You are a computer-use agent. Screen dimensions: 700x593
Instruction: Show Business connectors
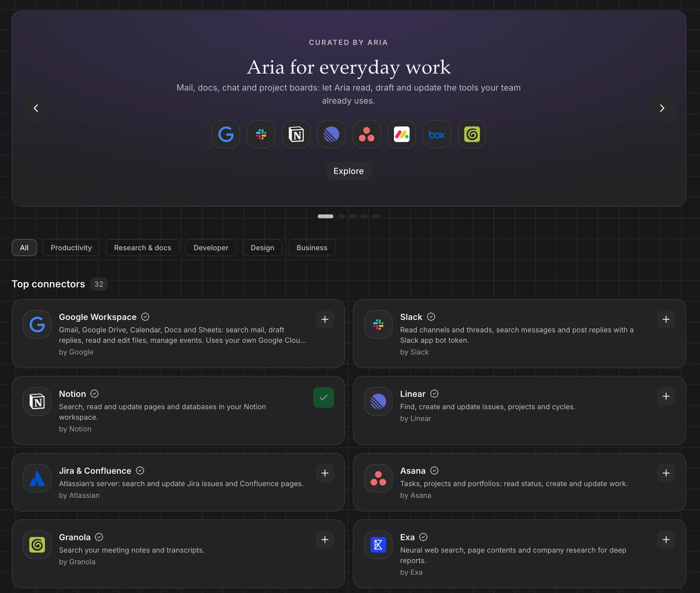click(312, 247)
